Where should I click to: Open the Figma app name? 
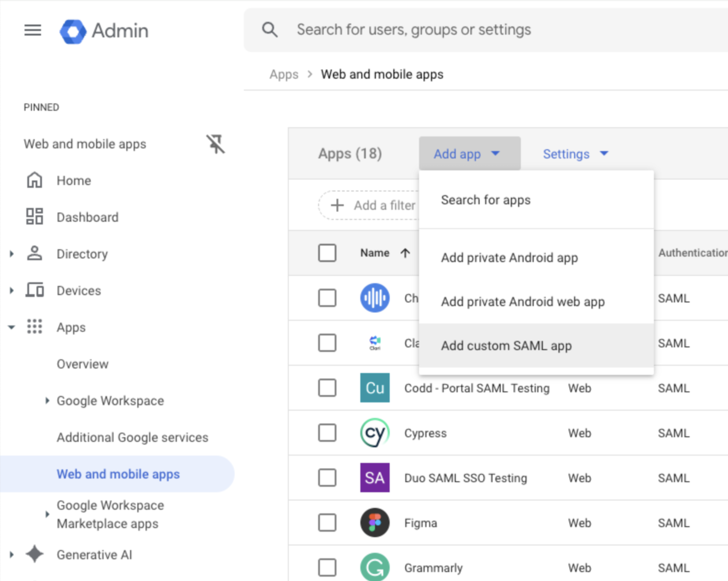tap(421, 523)
